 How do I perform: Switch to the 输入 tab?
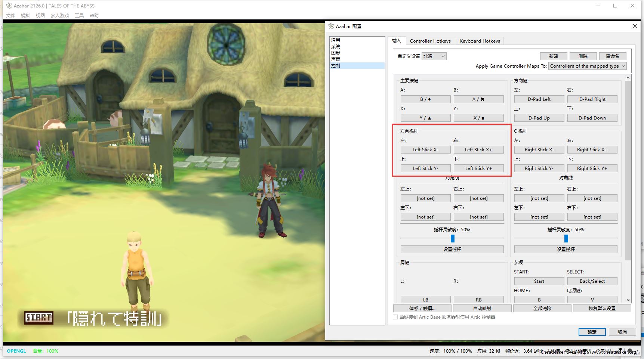click(397, 41)
